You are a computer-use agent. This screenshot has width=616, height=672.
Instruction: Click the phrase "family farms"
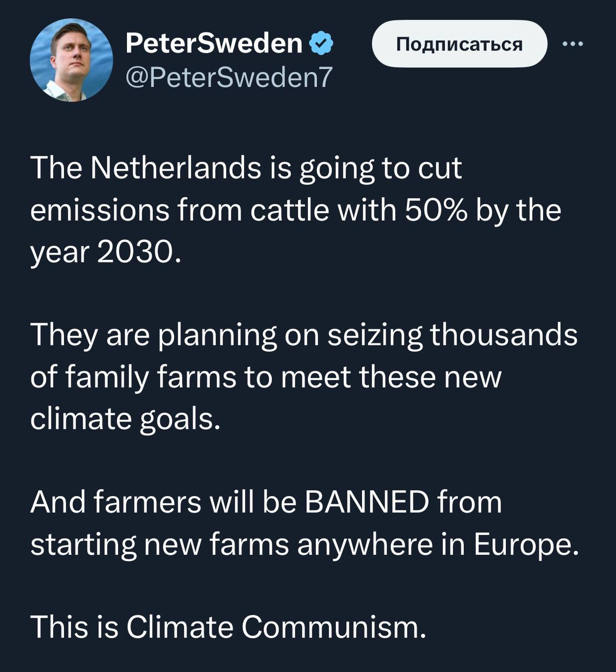pyautogui.click(x=150, y=377)
